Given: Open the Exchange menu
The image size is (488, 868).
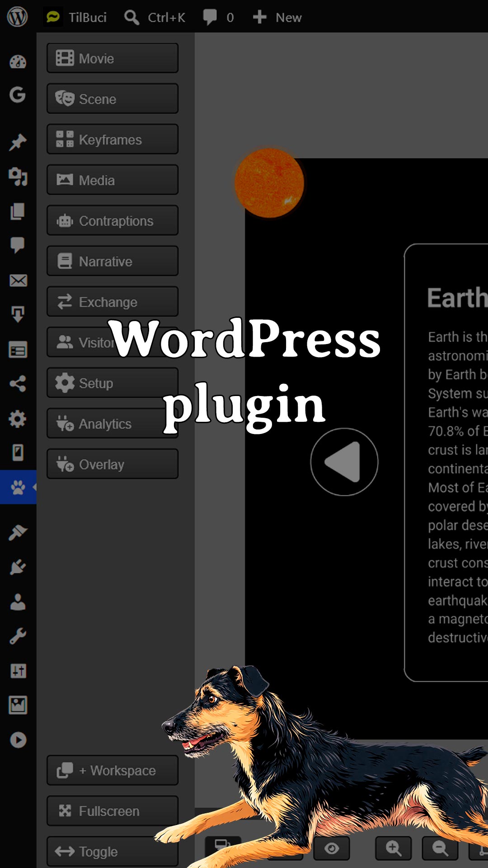Looking at the screenshot, I should [x=113, y=302].
